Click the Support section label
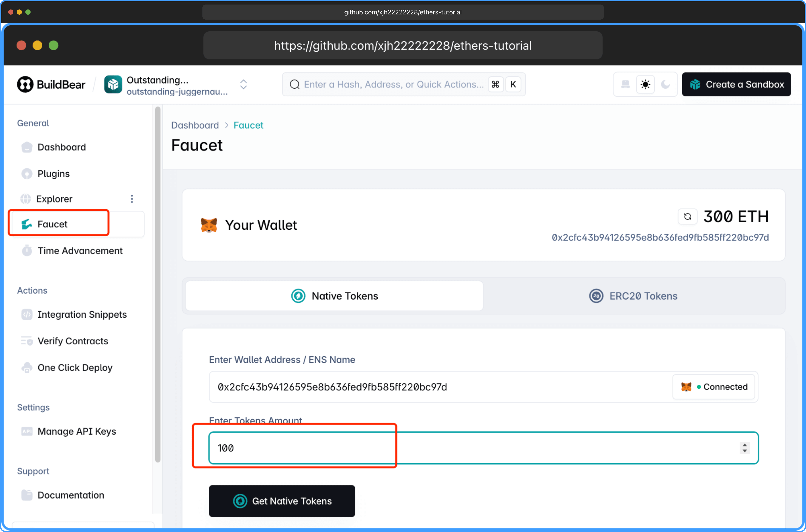Viewport: 806px width, 532px height. pyautogui.click(x=33, y=471)
